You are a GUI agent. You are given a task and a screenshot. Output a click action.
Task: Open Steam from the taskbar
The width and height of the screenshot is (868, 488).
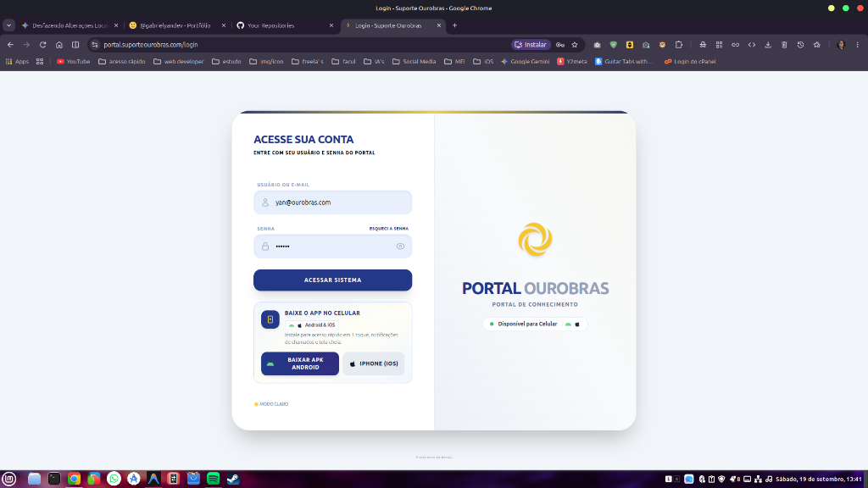tap(233, 480)
